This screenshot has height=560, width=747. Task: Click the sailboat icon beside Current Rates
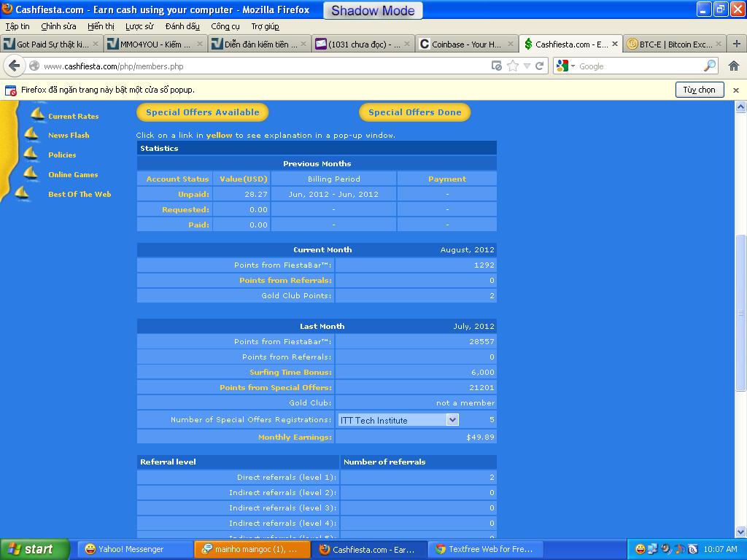[x=37, y=113]
